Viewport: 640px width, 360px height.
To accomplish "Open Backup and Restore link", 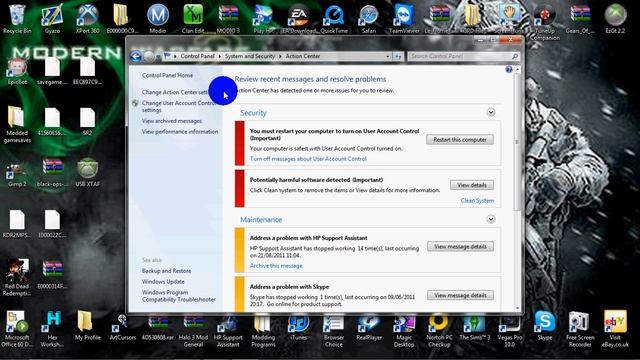I will pyautogui.click(x=167, y=271).
